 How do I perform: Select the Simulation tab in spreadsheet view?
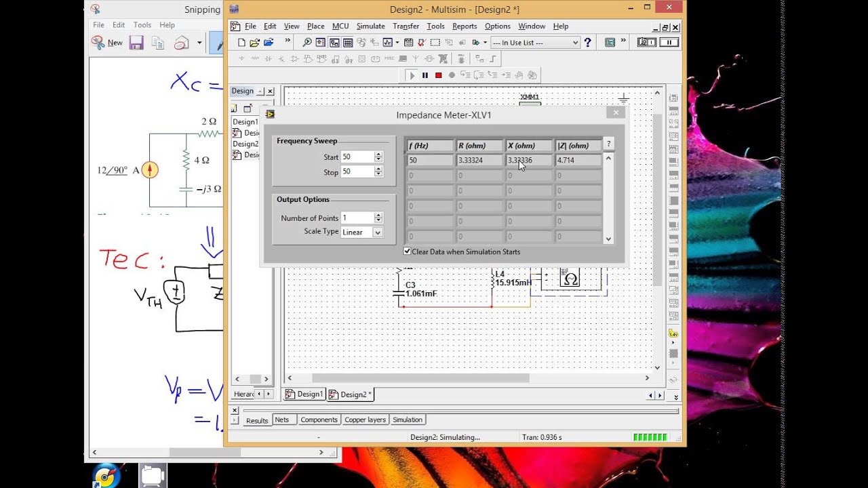408,420
